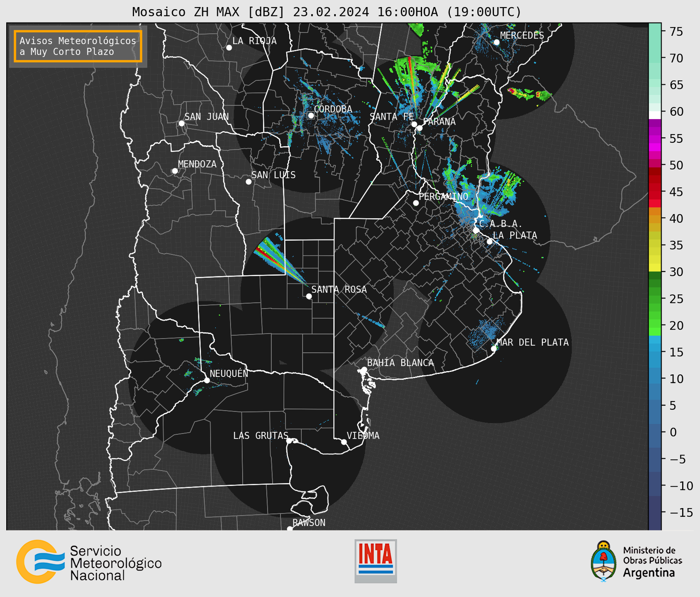The image size is (700, 597).
Task: Click the green 25 dBZ color band
Action: pos(655,299)
